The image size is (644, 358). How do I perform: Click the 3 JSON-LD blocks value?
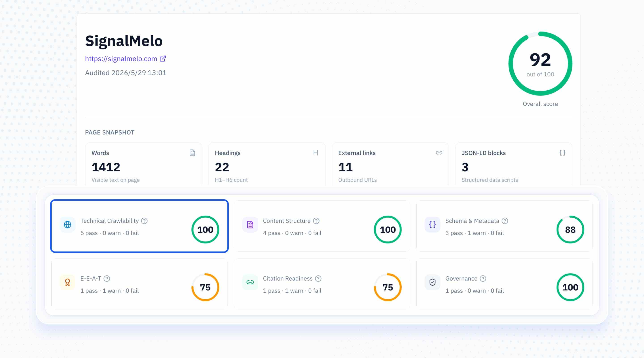465,167
